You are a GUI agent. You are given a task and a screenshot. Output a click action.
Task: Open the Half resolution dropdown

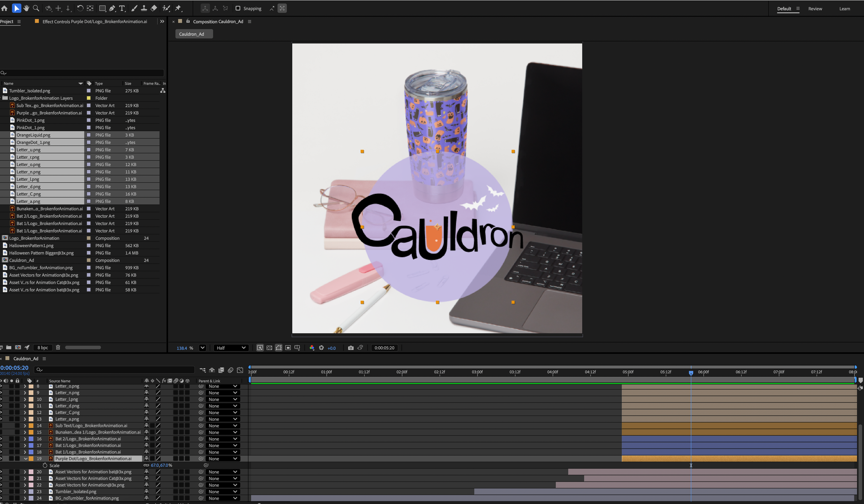point(231,348)
